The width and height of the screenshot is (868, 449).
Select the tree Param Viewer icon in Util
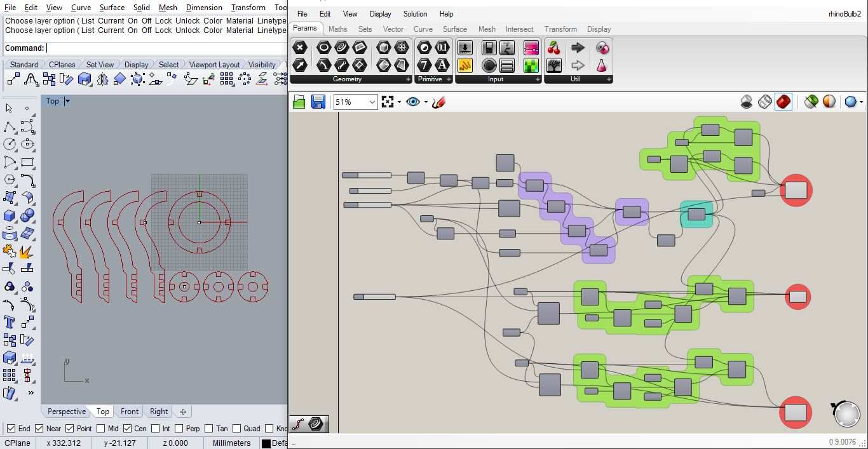tap(554, 65)
